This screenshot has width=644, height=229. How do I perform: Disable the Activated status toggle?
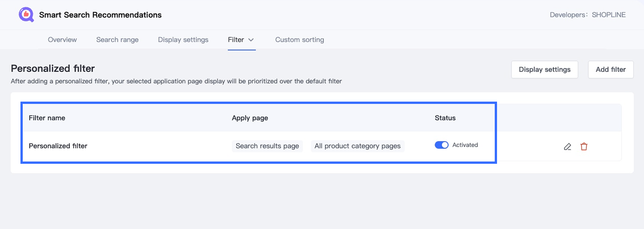tap(441, 145)
